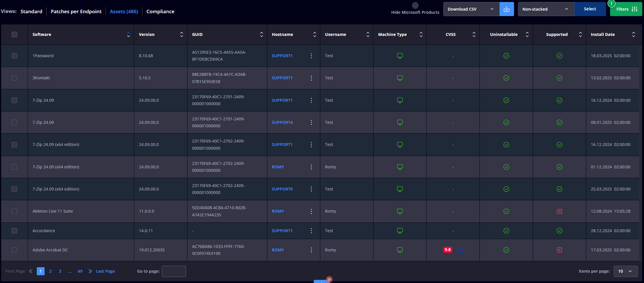
Task: Click supported checkmark icon for Accordance row
Action: pyautogui.click(x=559, y=231)
